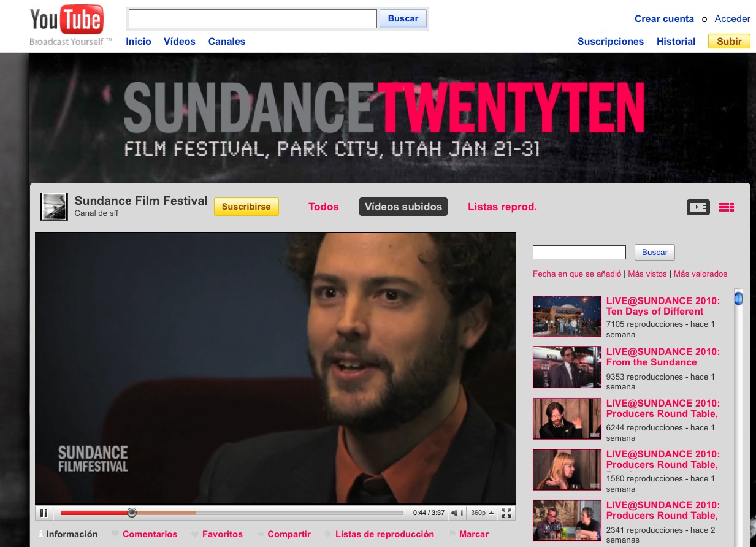Select the Todos tab

[x=324, y=207]
